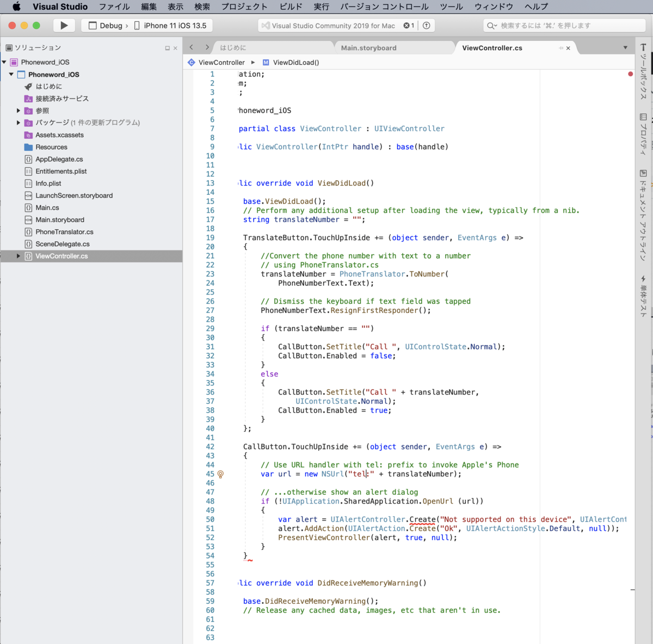The image size is (653, 644).
Task: Select AppDelegate.cs file
Action: click(59, 159)
